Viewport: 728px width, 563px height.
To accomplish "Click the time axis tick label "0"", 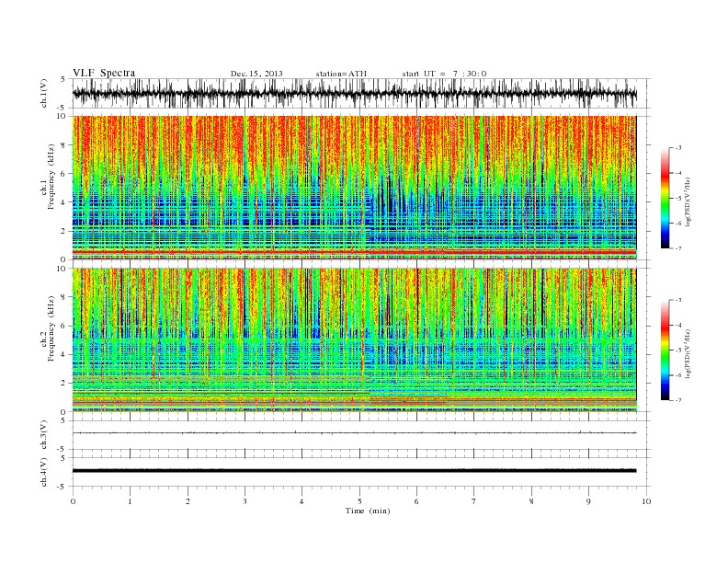I will pyautogui.click(x=73, y=501).
